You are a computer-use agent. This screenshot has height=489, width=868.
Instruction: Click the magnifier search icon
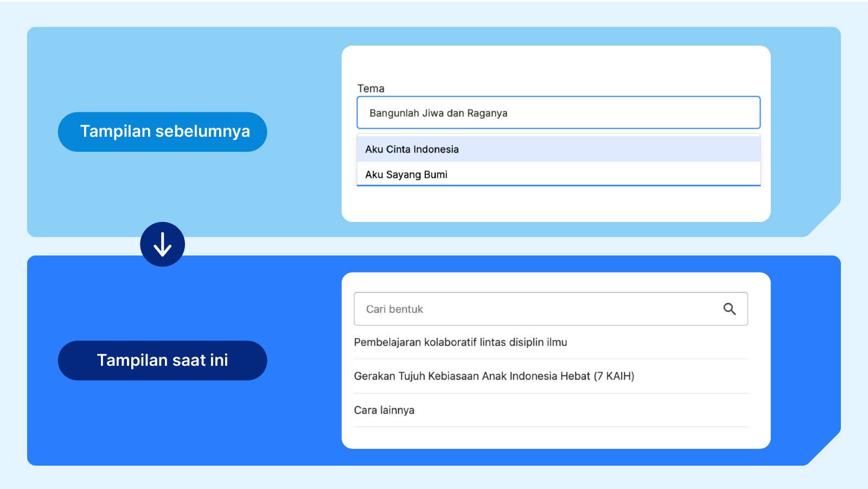(729, 309)
